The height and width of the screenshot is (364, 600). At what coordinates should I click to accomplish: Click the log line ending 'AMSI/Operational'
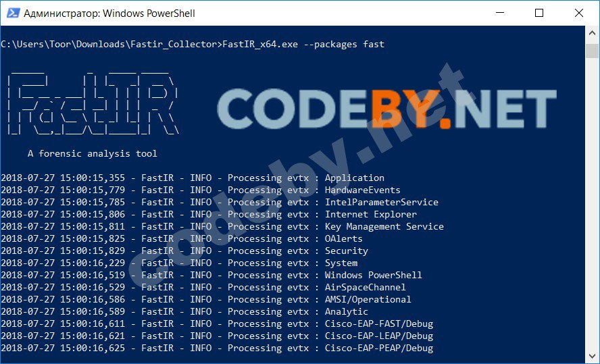point(206,300)
